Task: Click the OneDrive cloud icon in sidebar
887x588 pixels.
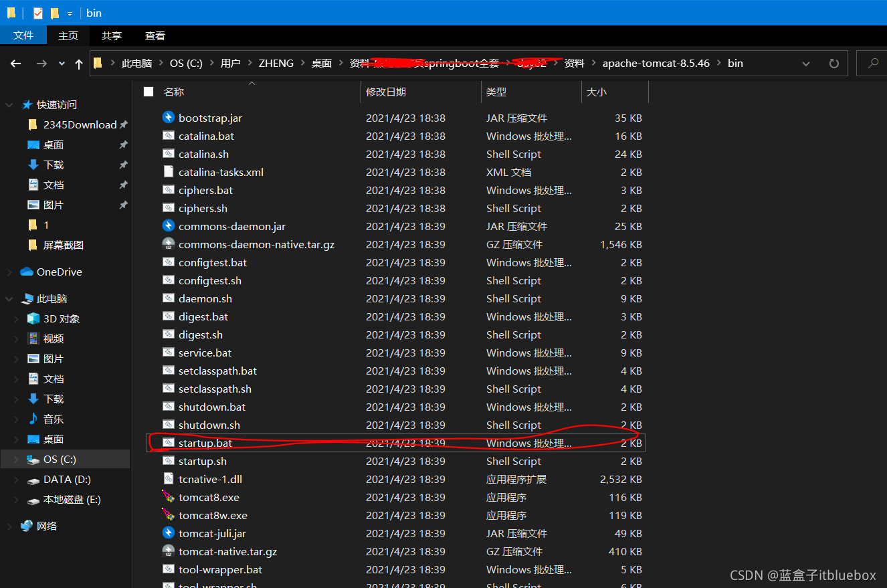Action: coord(27,272)
